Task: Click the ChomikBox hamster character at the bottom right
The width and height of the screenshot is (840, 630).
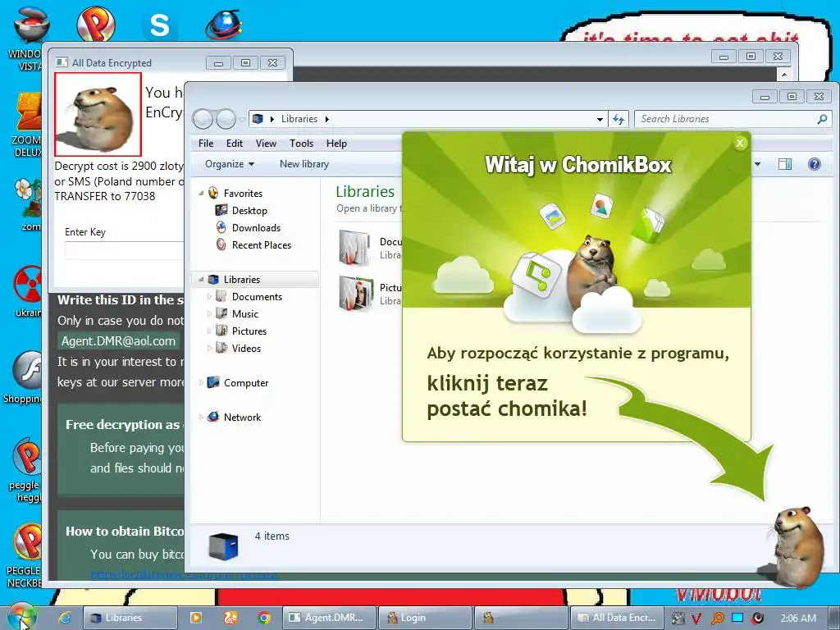Action: pyautogui.click(x=797, y=547)
